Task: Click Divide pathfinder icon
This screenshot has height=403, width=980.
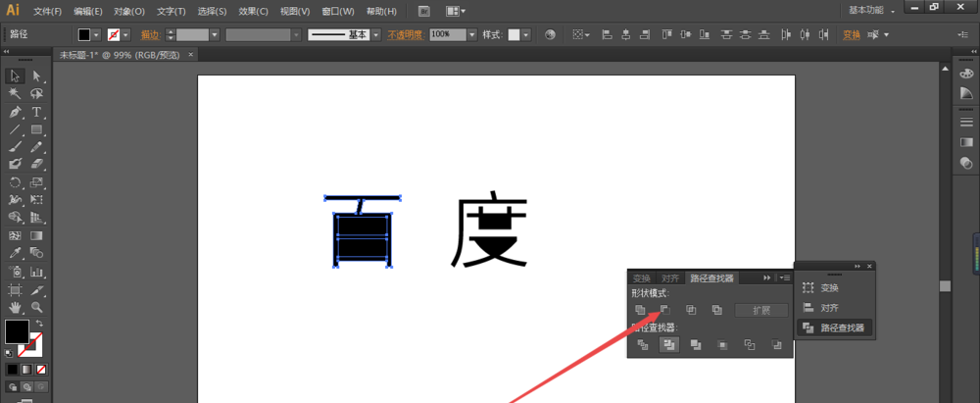Action: 643,344
